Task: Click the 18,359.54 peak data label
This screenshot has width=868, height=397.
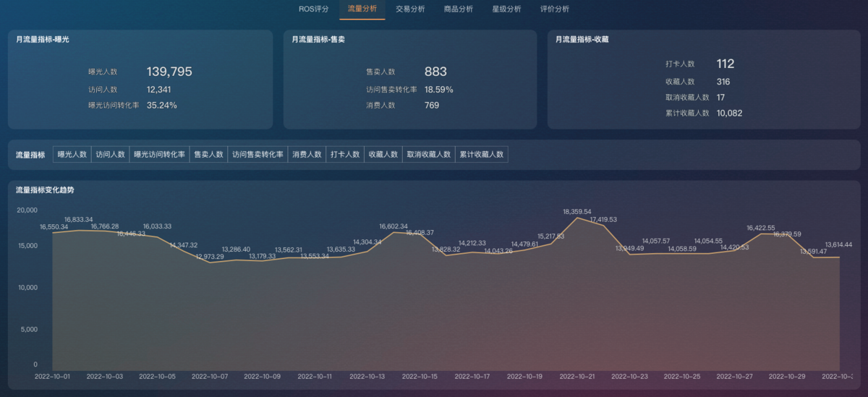Action: coord(577,212)
